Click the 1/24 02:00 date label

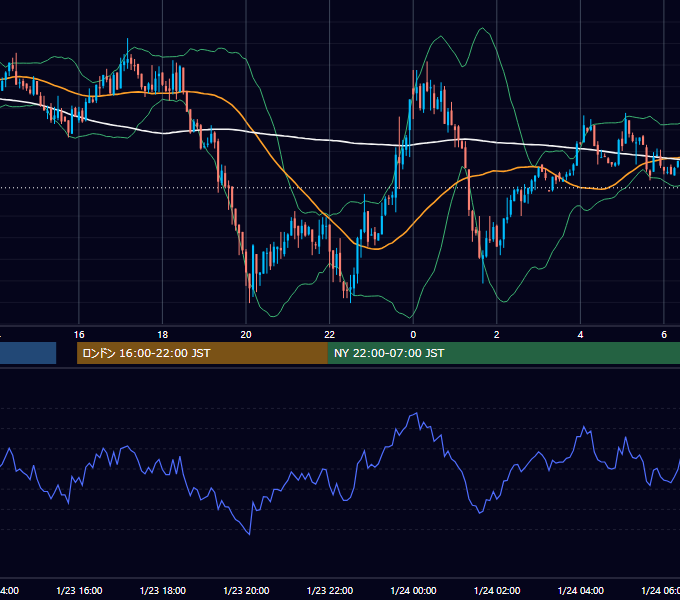(x=497, y=591)
